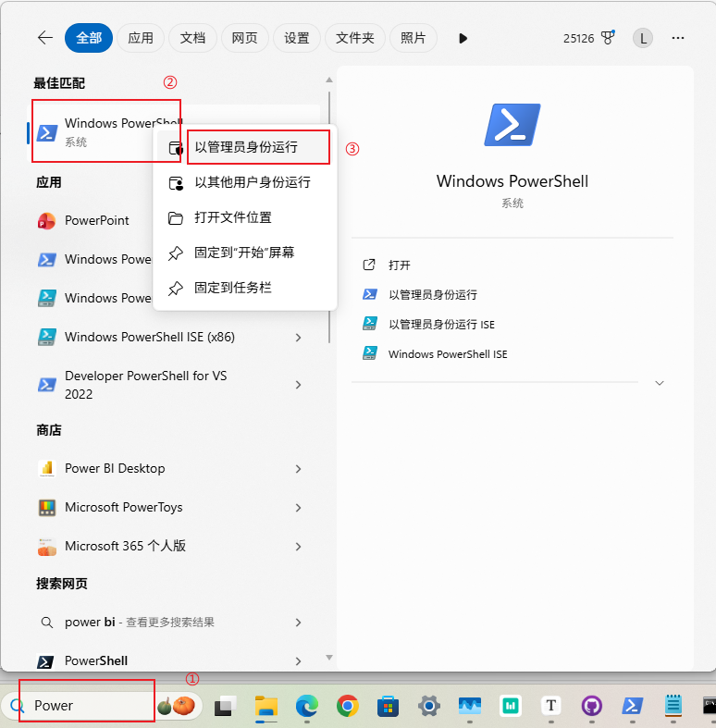Expand Power BI Desktop result chevron

click(298, 469)
